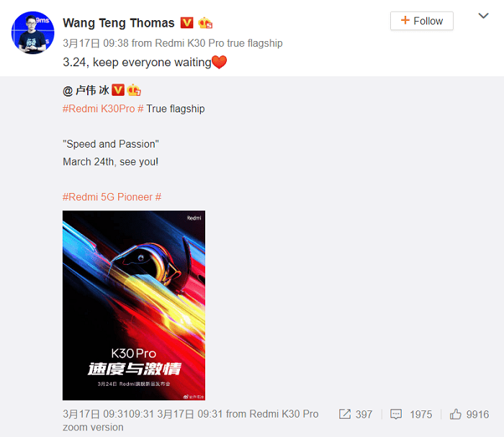Click the 3月17日 09:38 post timestamp

tap(96, 43)
